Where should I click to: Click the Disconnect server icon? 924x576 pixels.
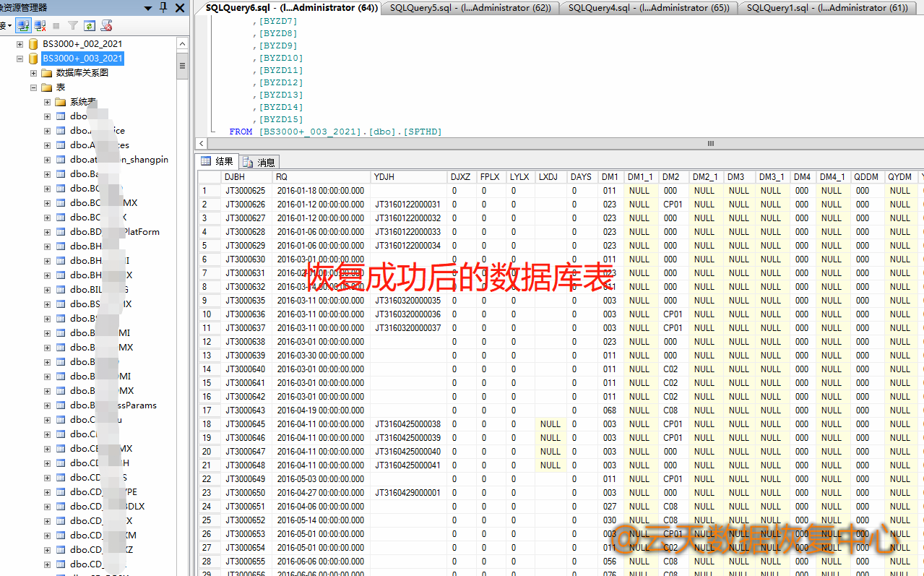(x=40, y=26)
